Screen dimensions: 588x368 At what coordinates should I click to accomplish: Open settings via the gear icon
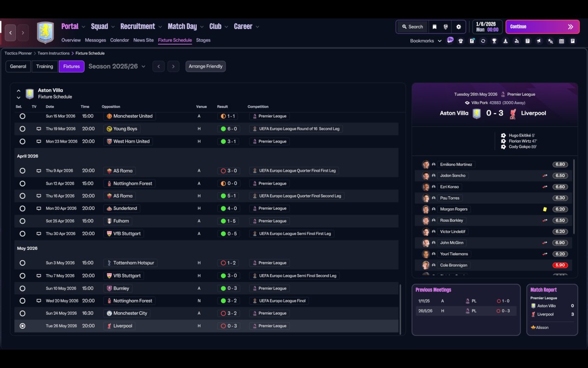coord(458,27)
